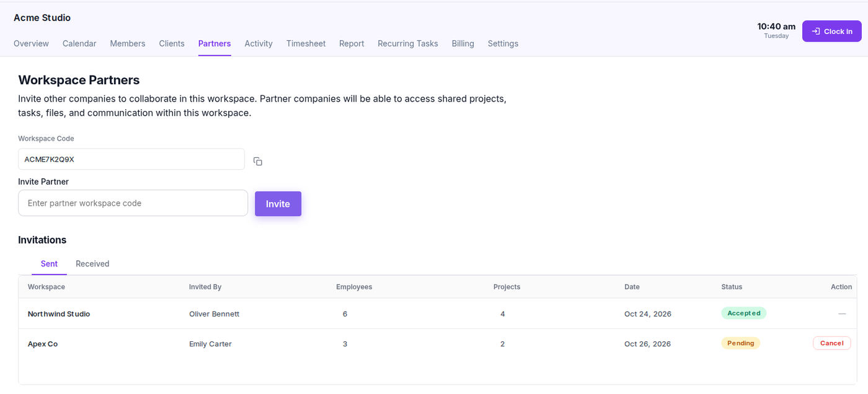
Task: Click the Oct 24, 2026 date
Action: point(647,314)
